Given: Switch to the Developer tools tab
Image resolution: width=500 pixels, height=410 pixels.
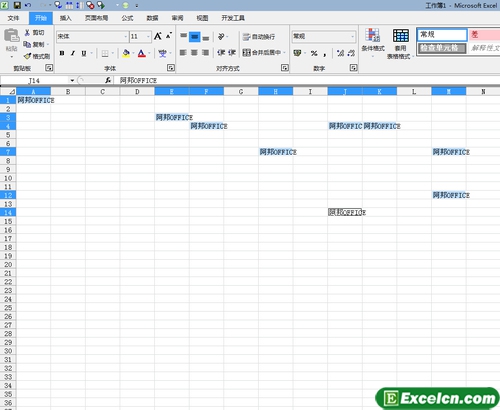Looking at the screenshot, I should pyautogui.click(x=233, y=18).
